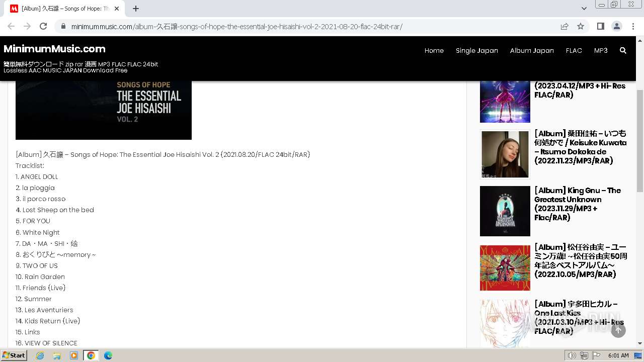The height and width of the screenshot is (362, 644).
Task: Click the share page icon in address bar
Action: click(x=565, y=27)
